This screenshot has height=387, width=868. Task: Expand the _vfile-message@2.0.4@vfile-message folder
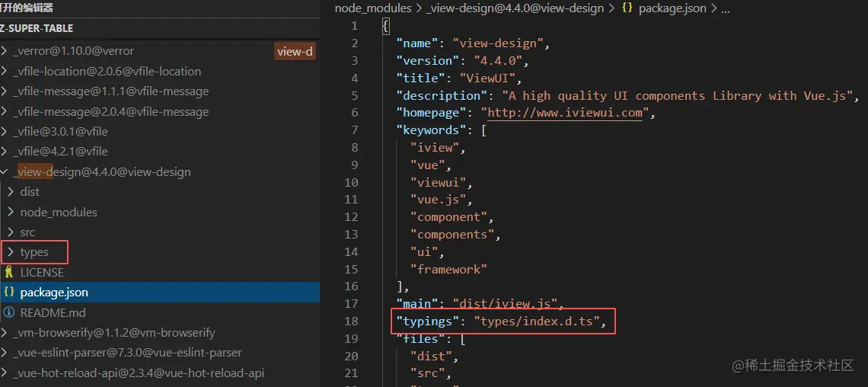coord(4,111)
